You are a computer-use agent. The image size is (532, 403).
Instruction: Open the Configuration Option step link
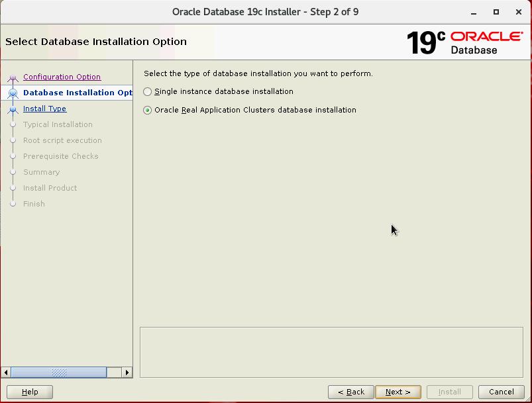click(62, 77)
